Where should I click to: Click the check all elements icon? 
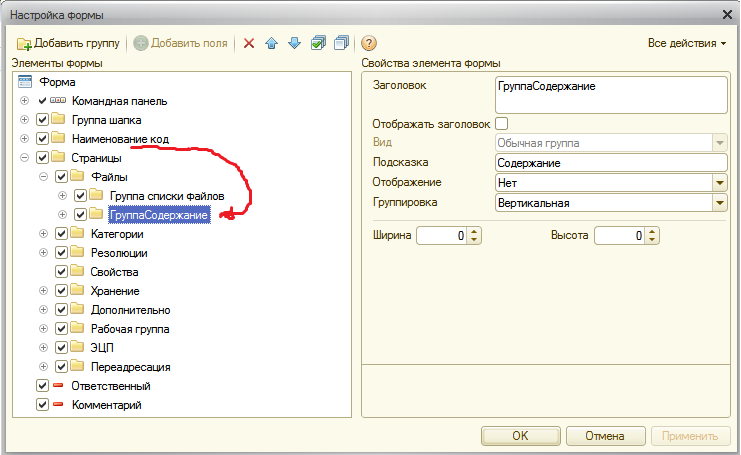(x=319, y=43)
